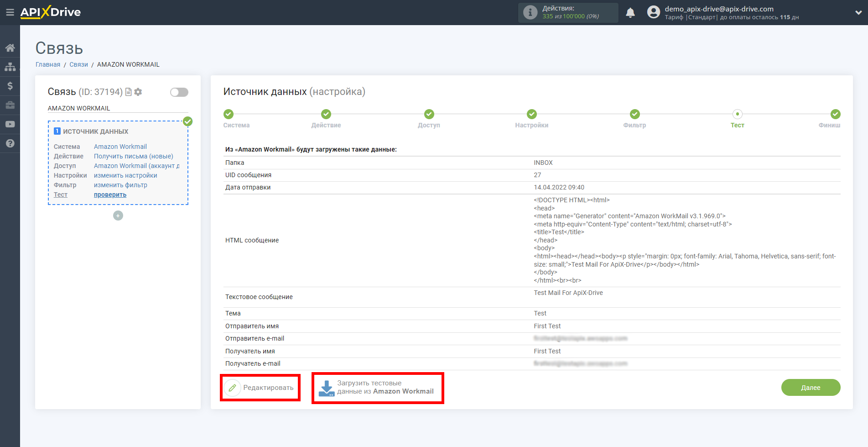Click the Amazon Workmail system link
Screen dimensions: 868x447
(x=120, y=147)
